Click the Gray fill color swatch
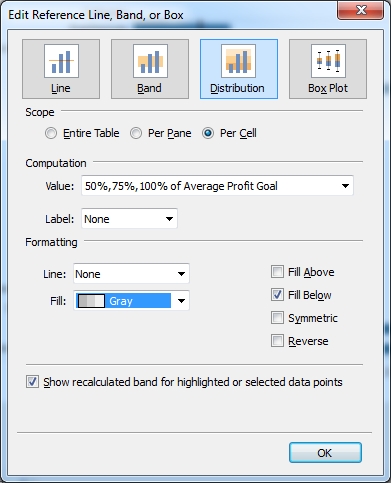 pyautogui.click(x=91, y=301)
